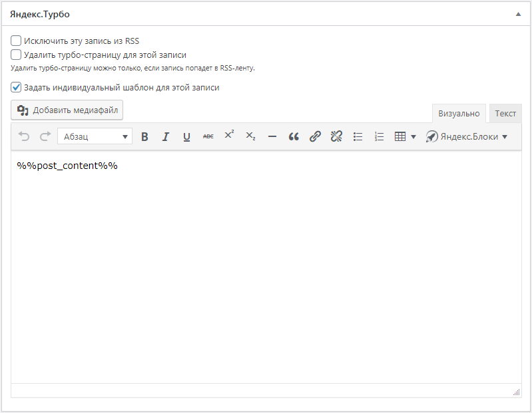Click in the editor content area
532x413 pixels.
click(x=266, y=267)
